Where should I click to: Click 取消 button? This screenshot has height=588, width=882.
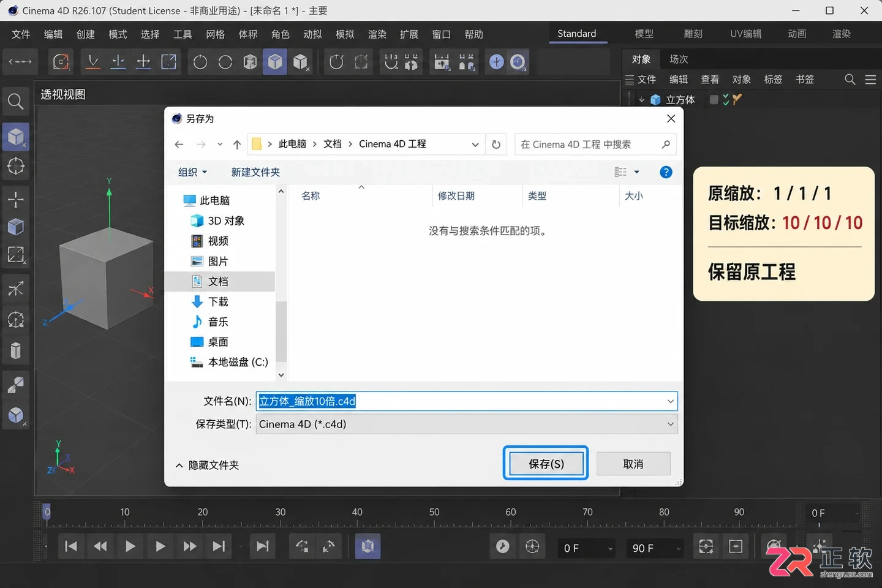(x=633, y=464)
